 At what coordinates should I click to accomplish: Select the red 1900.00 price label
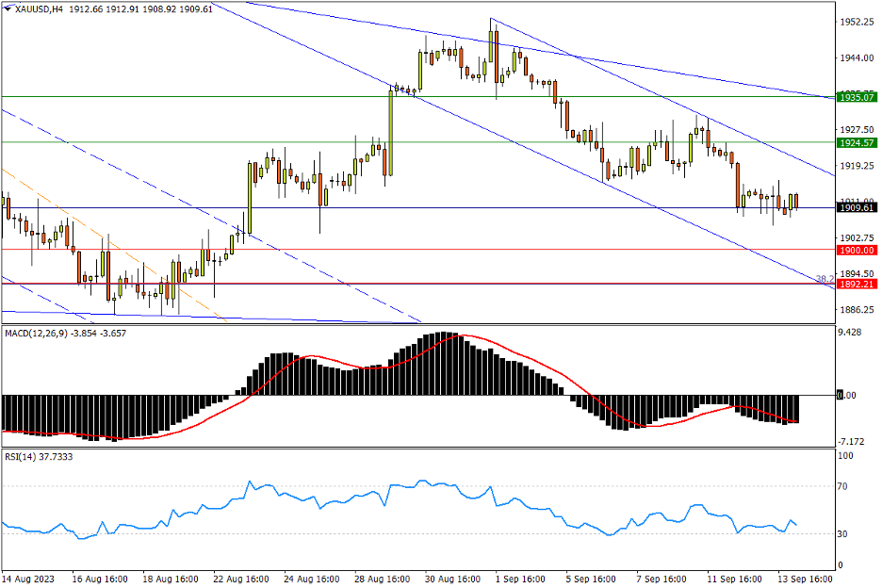857,250
